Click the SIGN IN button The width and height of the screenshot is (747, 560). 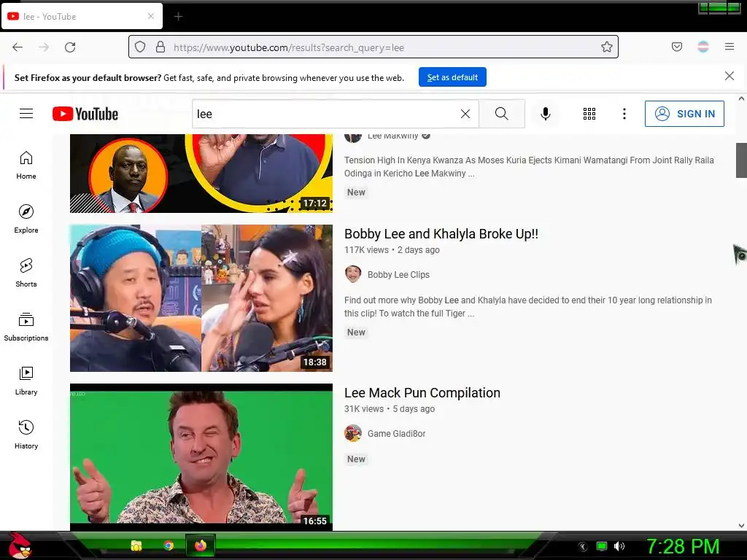(684, 114)
